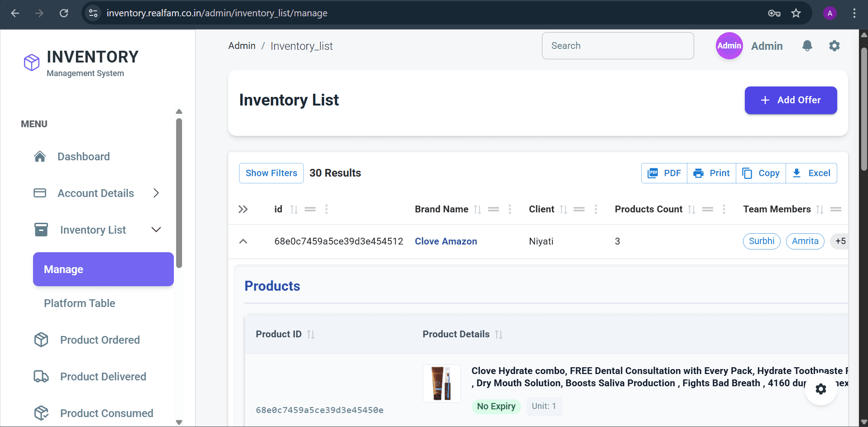Open the notification bell
Screen dimensions: 868x427
tap(807, 46)
